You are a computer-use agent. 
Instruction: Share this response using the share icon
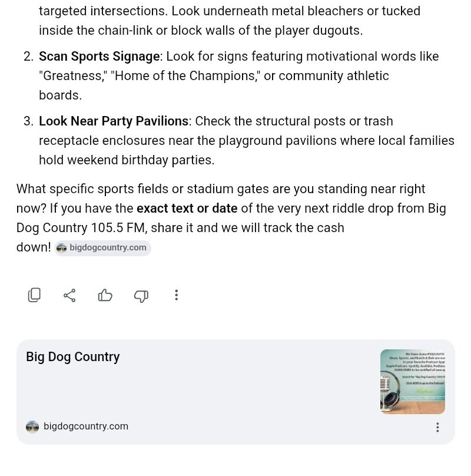coord(69,295)
